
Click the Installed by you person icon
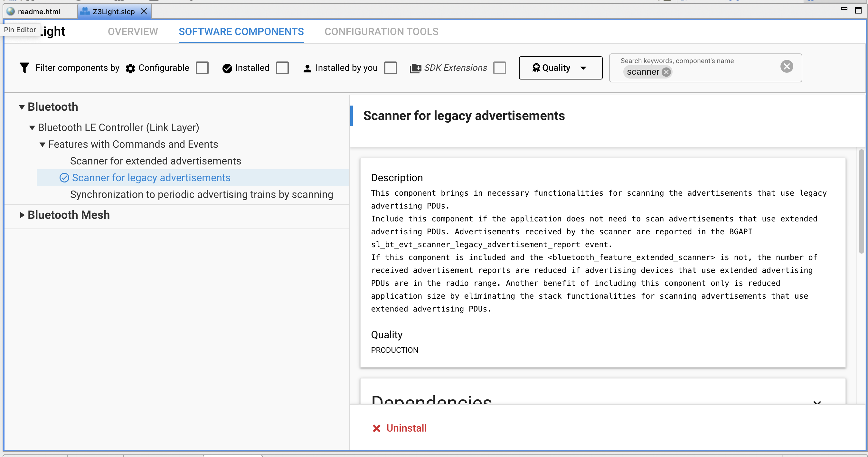tap(307, 68)
